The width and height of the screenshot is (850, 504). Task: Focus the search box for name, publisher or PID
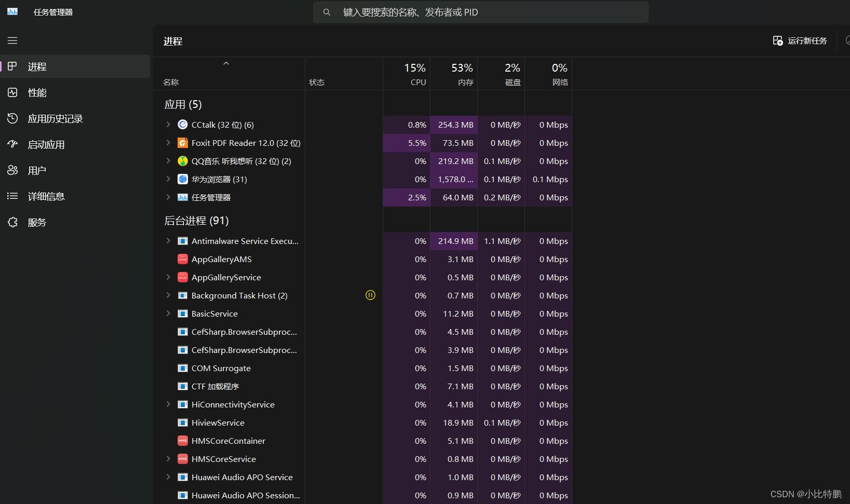(481, 12)
